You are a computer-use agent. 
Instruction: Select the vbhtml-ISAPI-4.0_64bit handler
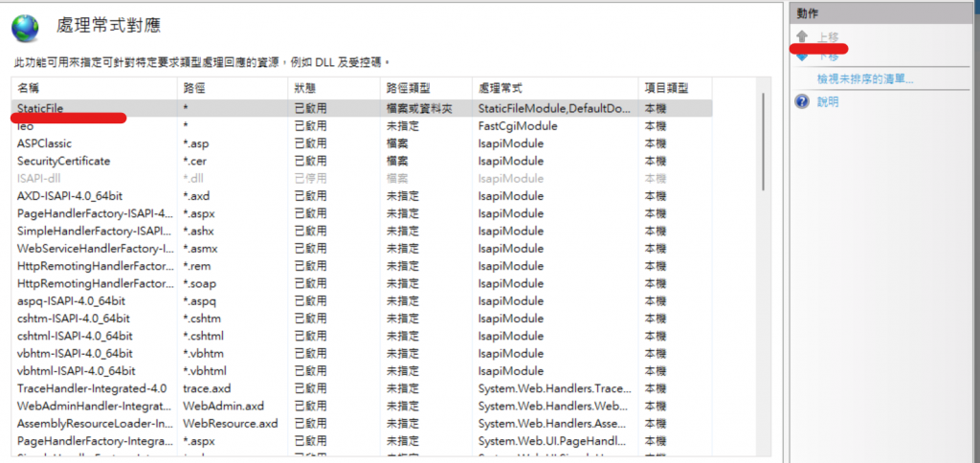click(77, 371)
